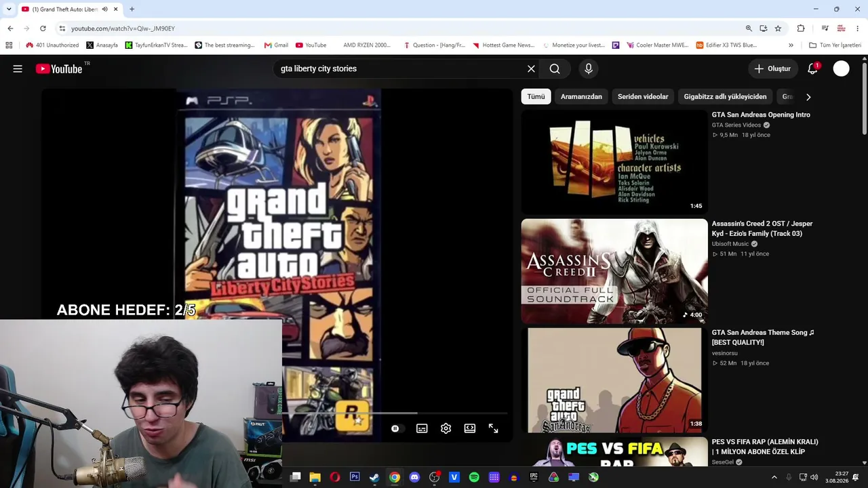This screenshot has width=868, height=488.
Task: Open the Chrome three-dot menu
Action: point(858,28)
